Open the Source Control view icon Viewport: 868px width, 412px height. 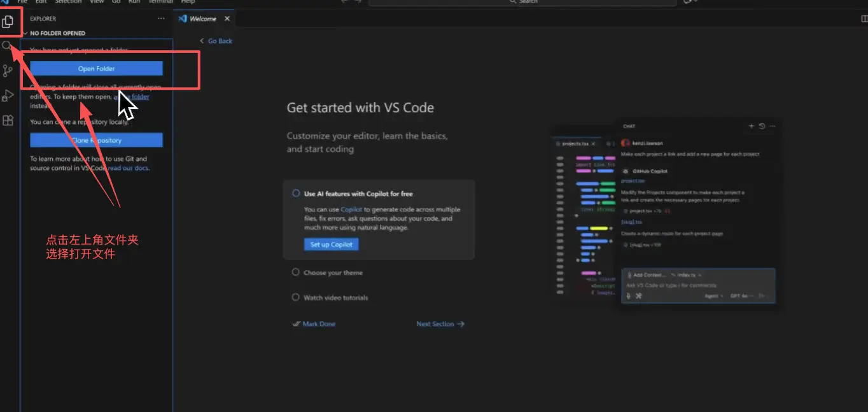pos(8,71)
